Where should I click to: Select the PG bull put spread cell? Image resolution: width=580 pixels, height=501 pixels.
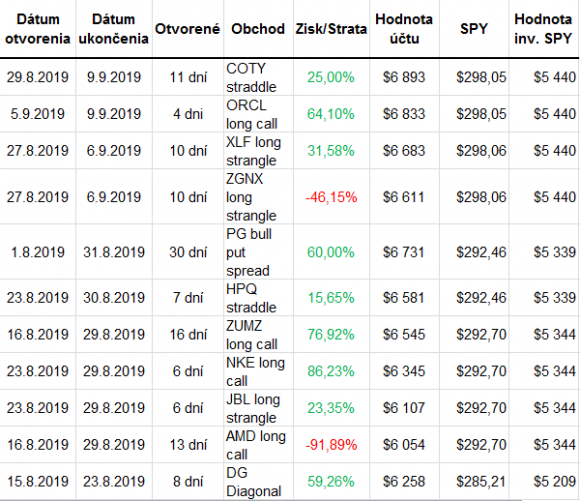click(249, 252)
